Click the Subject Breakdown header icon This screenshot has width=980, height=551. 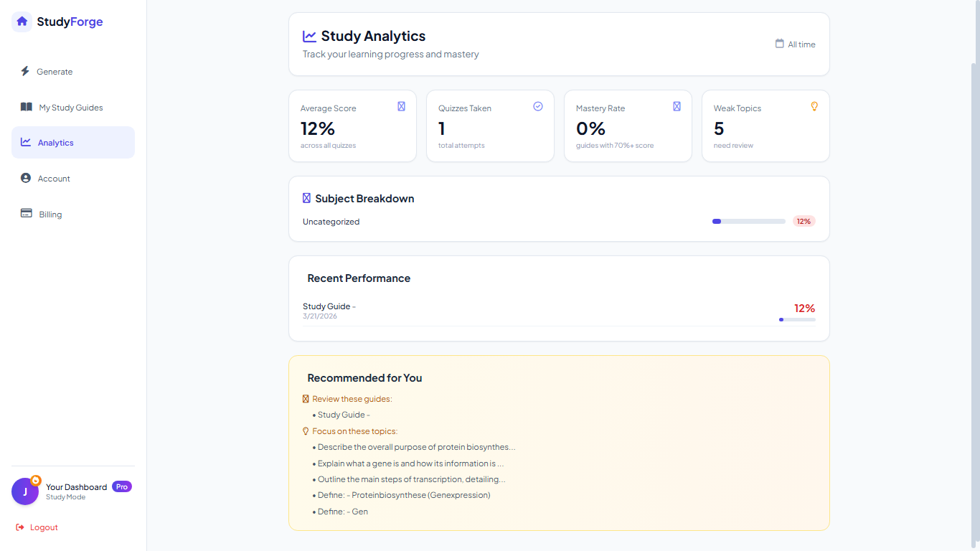(307, 197)
